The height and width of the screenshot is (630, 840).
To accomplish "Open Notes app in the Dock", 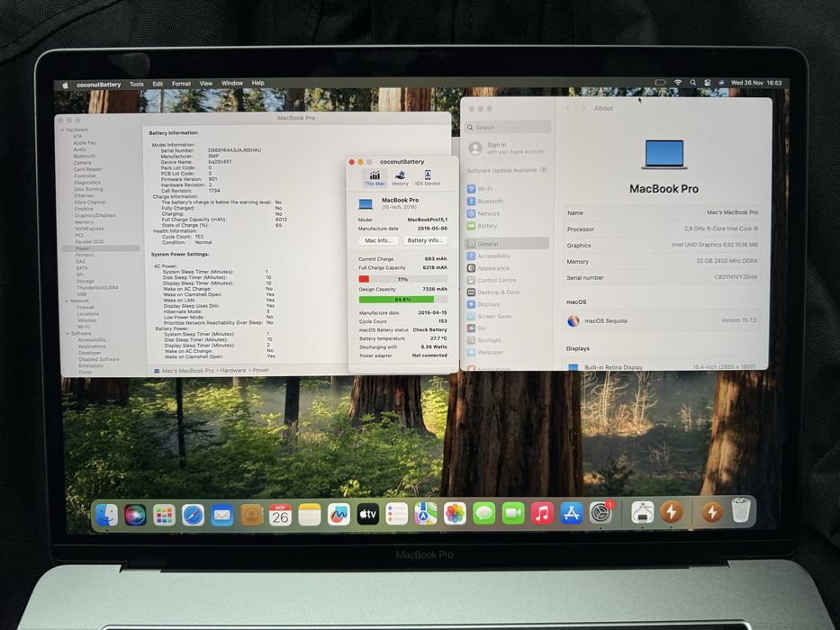I will click(x=309, y=515).
